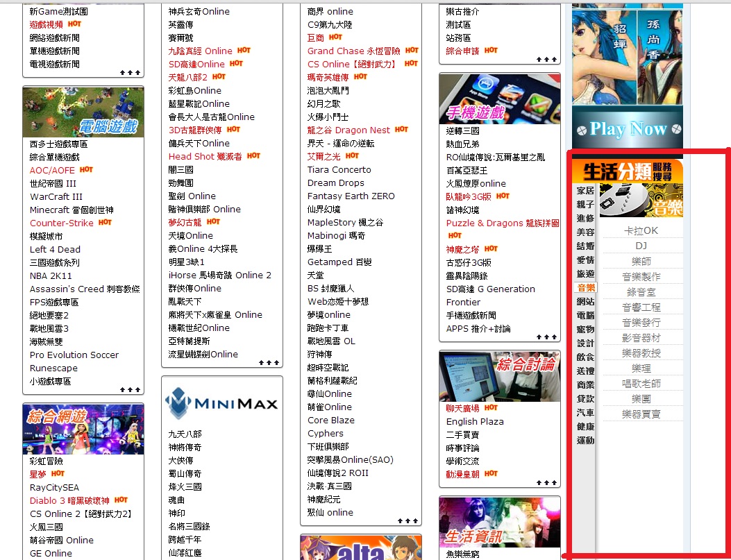This screenshot has height=560, width=731.
Task: Open the Grand Chase 永恆冒險 forum
Action: [354, 51]
